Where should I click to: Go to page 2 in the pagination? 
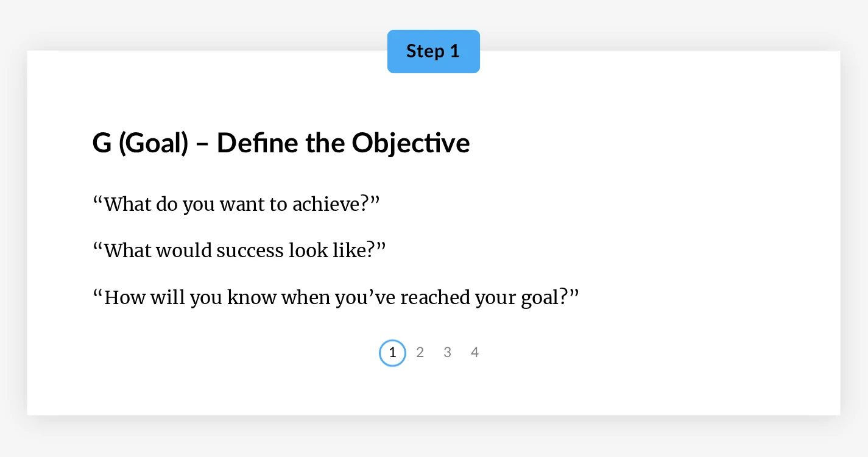420,352
